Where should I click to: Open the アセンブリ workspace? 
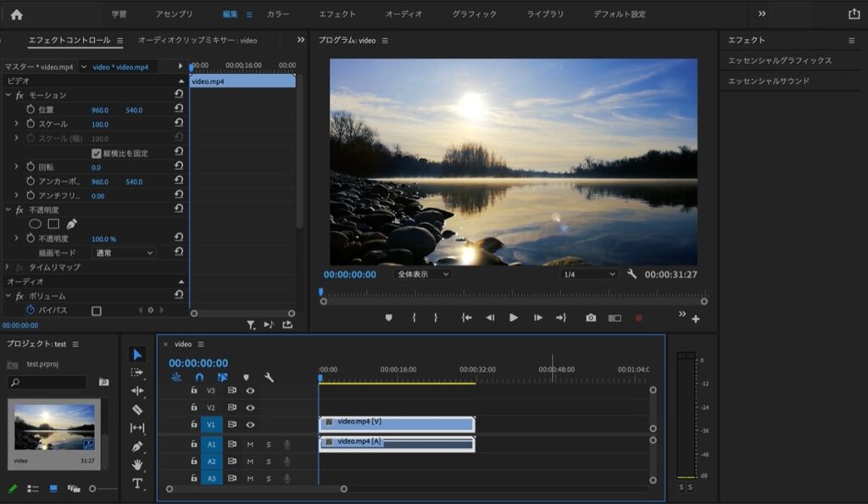tap(175, 14)
